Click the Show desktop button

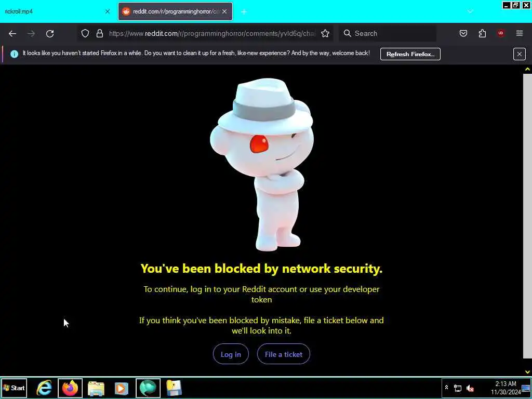526,388
